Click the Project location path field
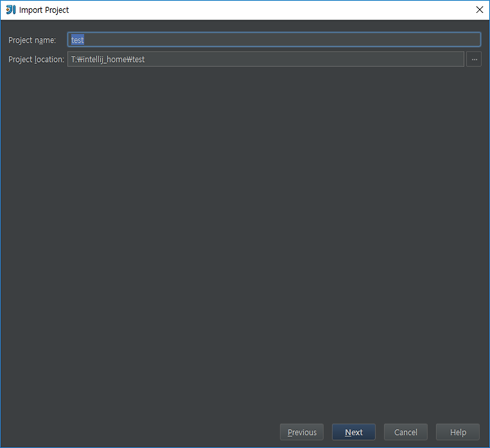Viewport: 490px width, 448px height. 265,59
